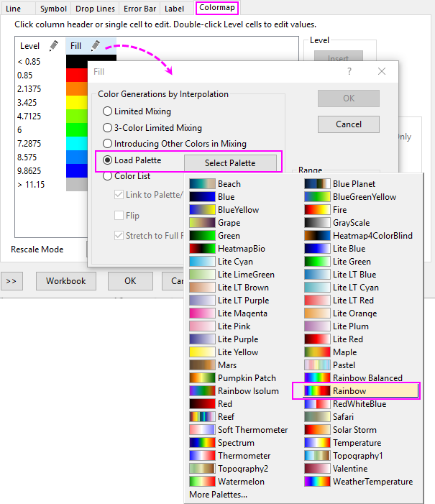435x504 pixels.
Task: Select the Heatmap4ColorBlind palette
Action: pyautogui.click(x=359, y=236)
